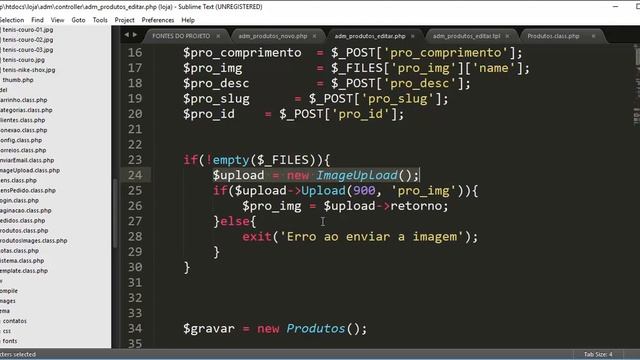Click the sidebar vertical scrollbar
Viewport: 640px width, 360px height.
pos(115,212)
